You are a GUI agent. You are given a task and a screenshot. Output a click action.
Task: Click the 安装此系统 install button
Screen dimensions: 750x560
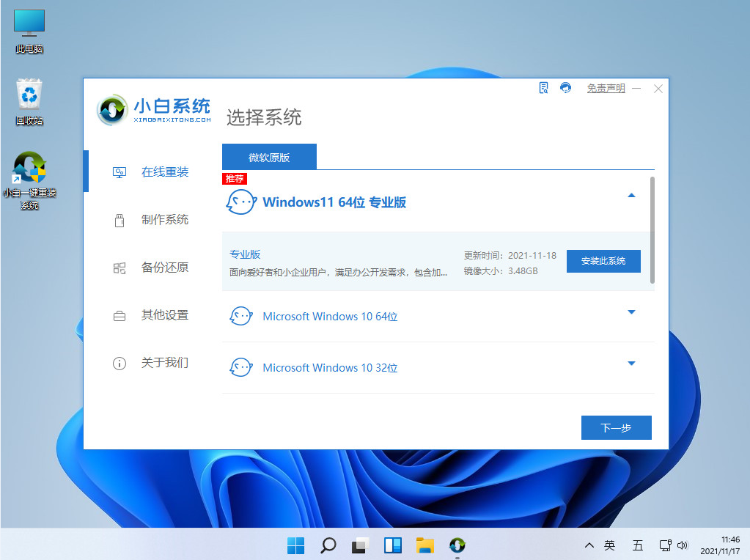603,261
